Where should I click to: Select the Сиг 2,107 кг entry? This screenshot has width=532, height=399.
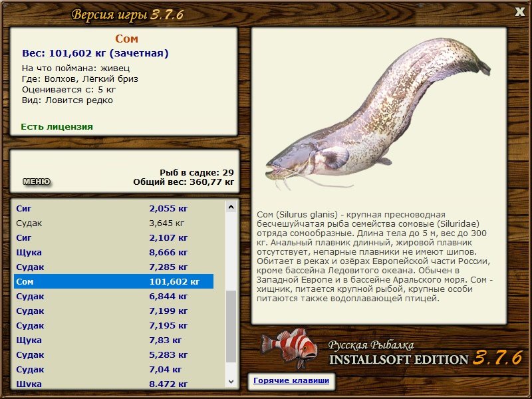coord(113,237)
